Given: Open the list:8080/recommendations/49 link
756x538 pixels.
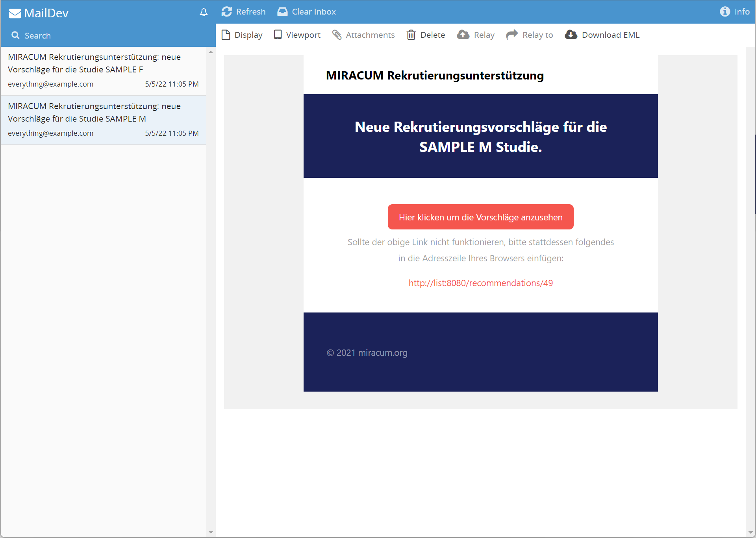Looking at the screenshot, I should pyautogui.click(x=480, y=283).
